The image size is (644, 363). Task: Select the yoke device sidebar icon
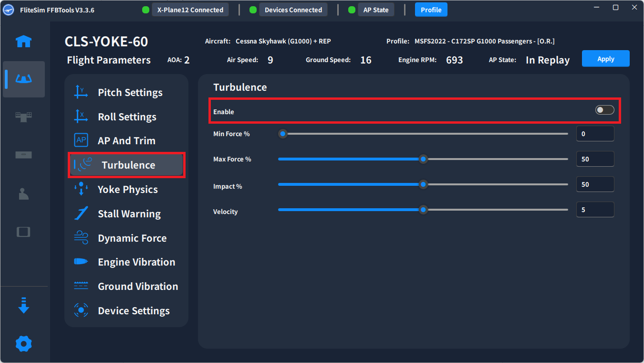24,79
